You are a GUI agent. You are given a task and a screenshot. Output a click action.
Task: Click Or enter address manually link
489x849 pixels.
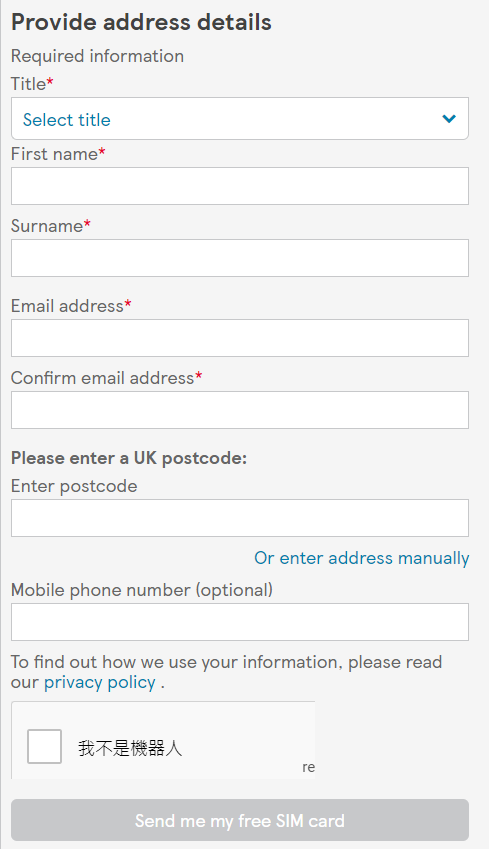pyautogui.click(x=362, y=558)
